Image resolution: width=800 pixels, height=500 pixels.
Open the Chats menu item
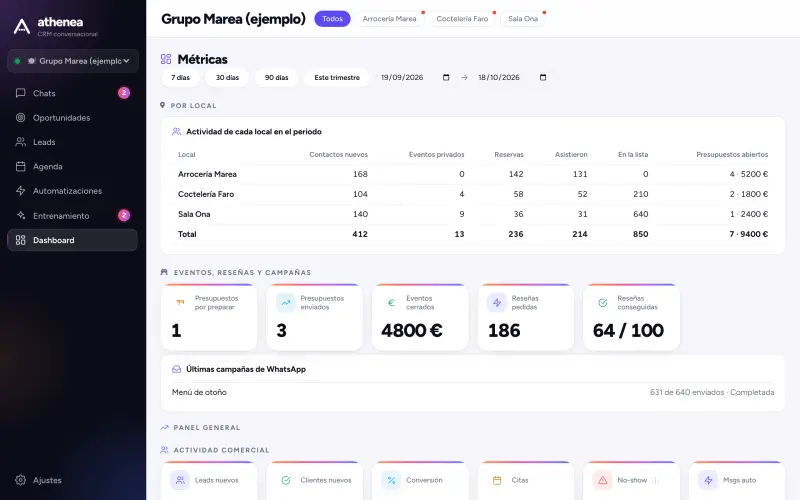(x=72, y=93)
